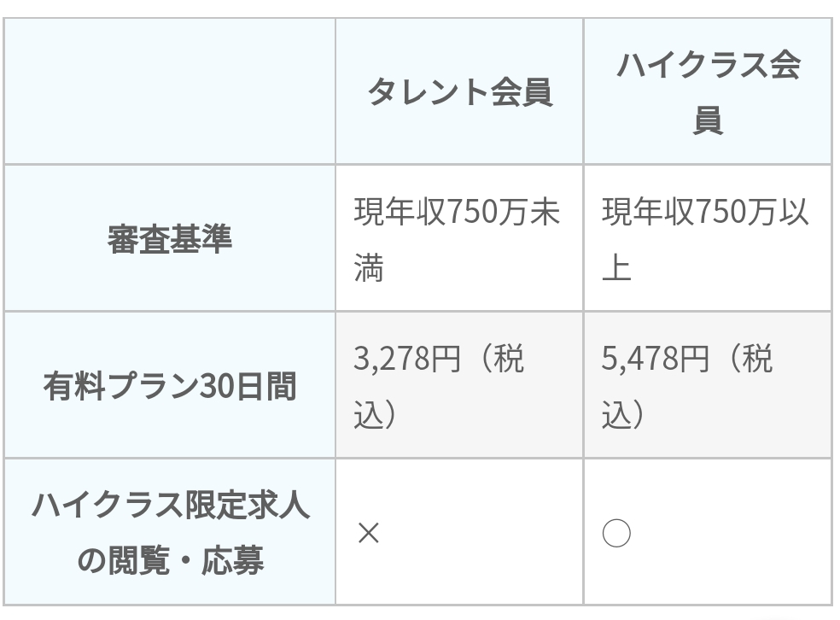Select the 5,478円（税込） price cell
Image resolution: width=840 pixels, height=620 pixels.
click(708, 385)
